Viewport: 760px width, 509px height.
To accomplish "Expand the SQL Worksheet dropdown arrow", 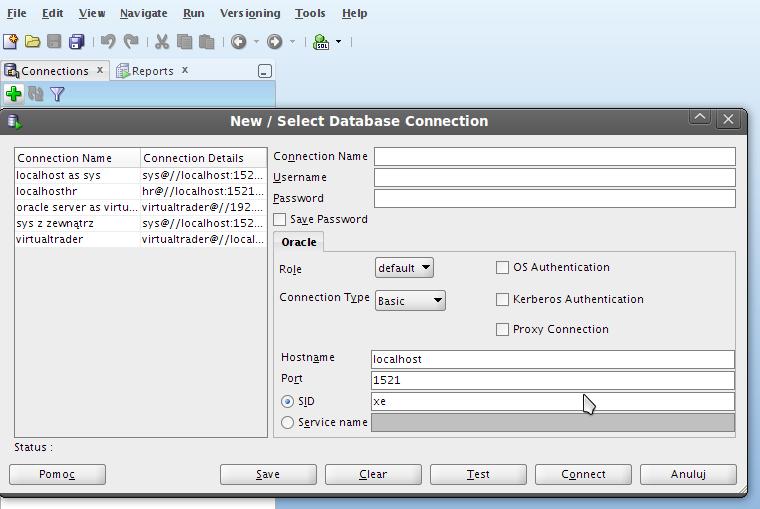I will (x=338, y=42).
